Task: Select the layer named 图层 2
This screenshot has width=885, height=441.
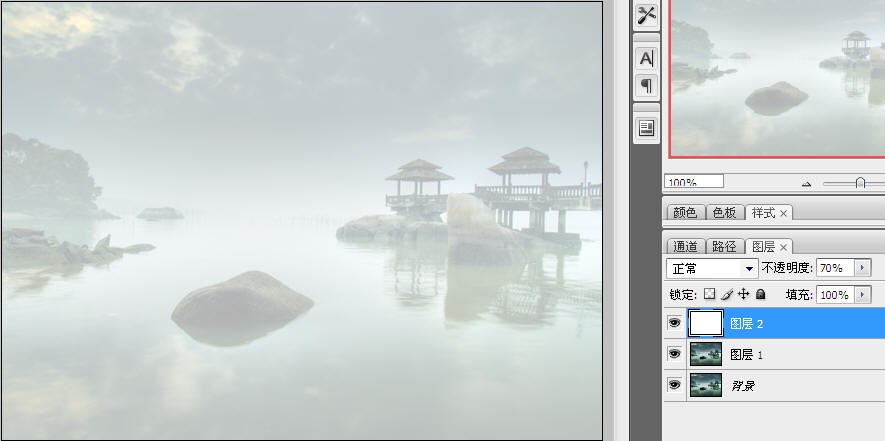Action: (746, 324)
